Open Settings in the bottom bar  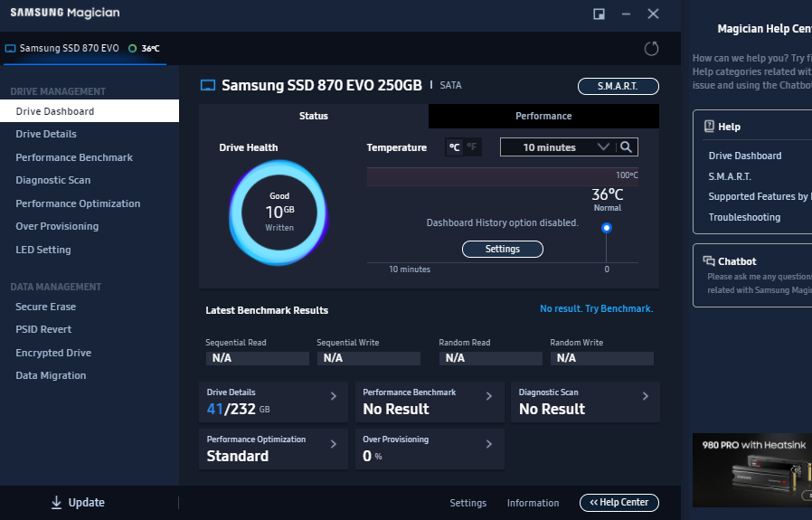tap(468, 503)
